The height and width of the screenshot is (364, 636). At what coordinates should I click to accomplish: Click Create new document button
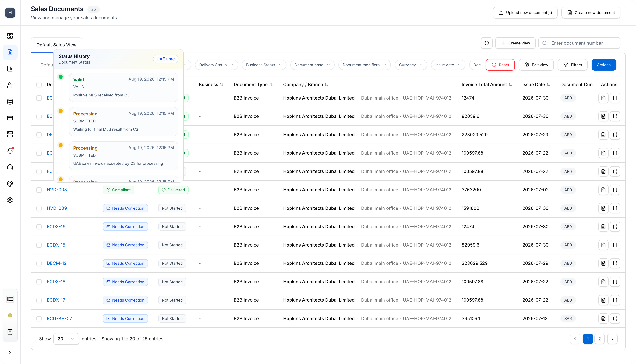pos(591,12)
